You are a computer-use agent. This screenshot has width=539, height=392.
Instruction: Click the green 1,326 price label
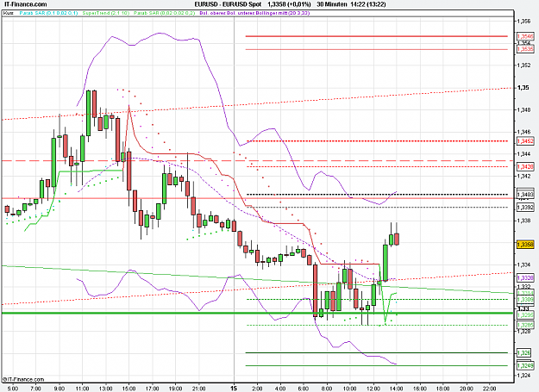[x=525, y=352]
